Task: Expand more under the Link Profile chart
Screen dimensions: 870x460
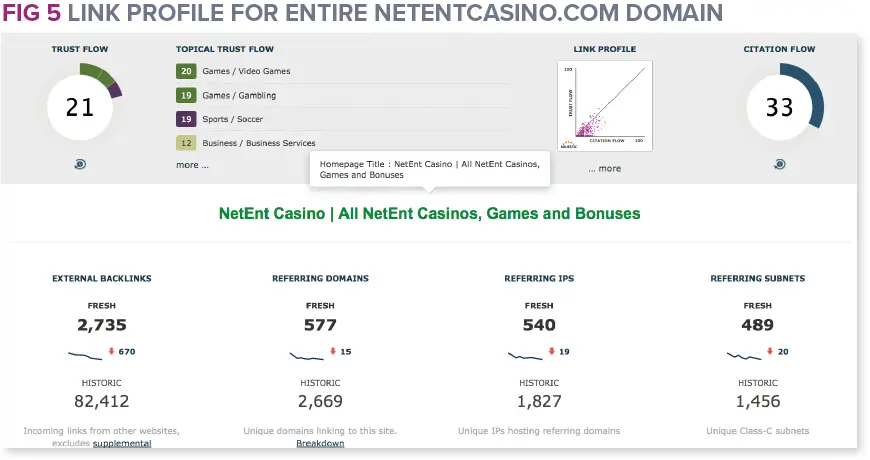Action: click(x=605, y=168)
